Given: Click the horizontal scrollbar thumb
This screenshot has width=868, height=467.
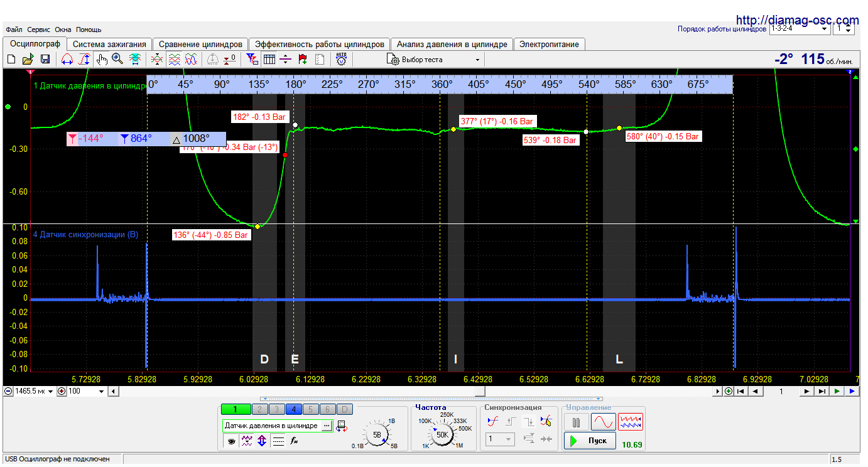Looking at the screenshot, I should tap(480, 391).
